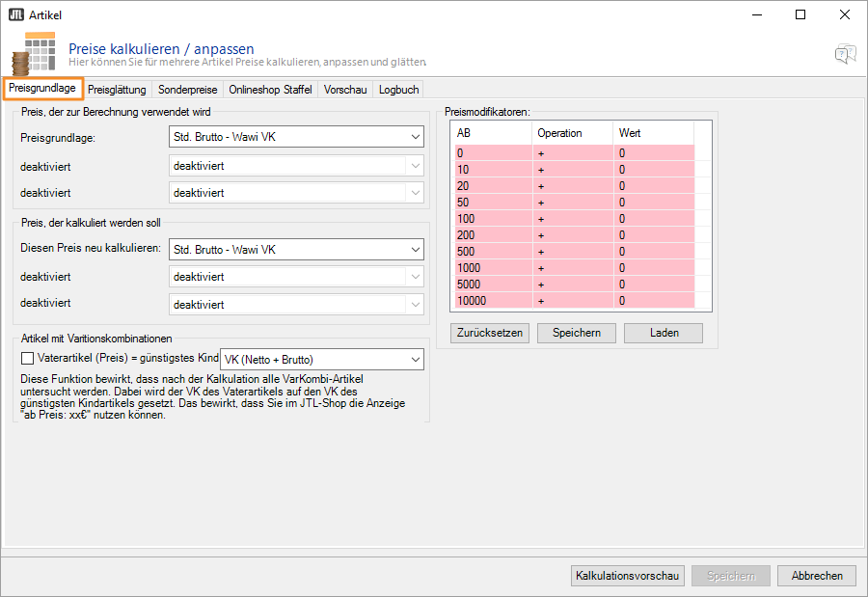This screenshot has height=597, width=868.
Task: Select the Vorschau tab
Action: [345, 90]
